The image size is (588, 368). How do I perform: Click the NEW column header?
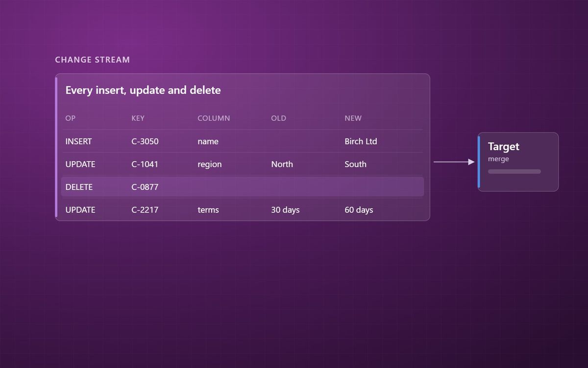[353, 118]
